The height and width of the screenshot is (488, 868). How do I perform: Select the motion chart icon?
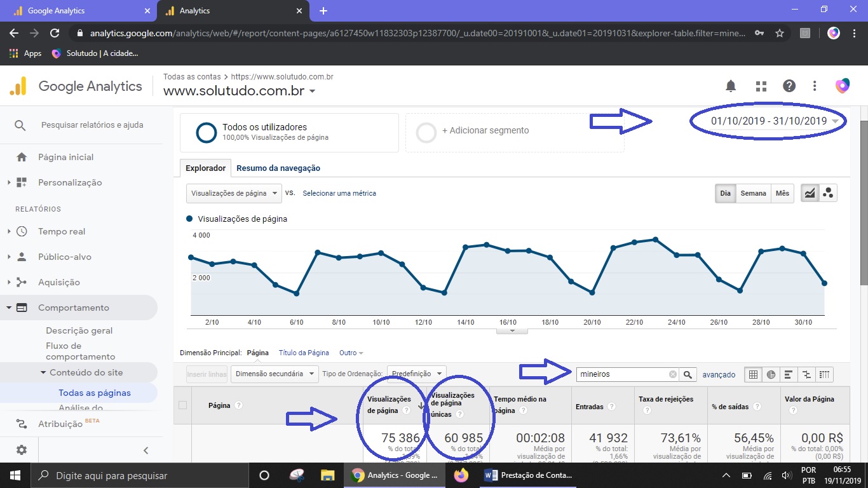click(x=828, y=194)
